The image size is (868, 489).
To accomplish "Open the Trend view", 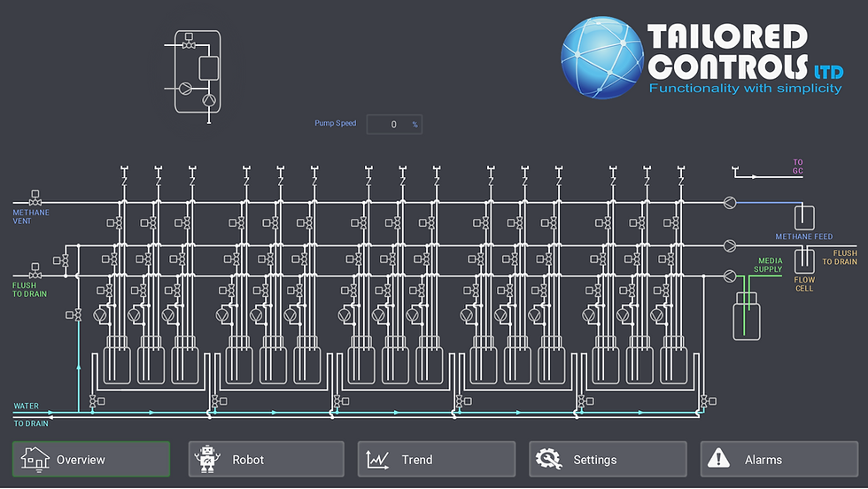I will 437,459.
